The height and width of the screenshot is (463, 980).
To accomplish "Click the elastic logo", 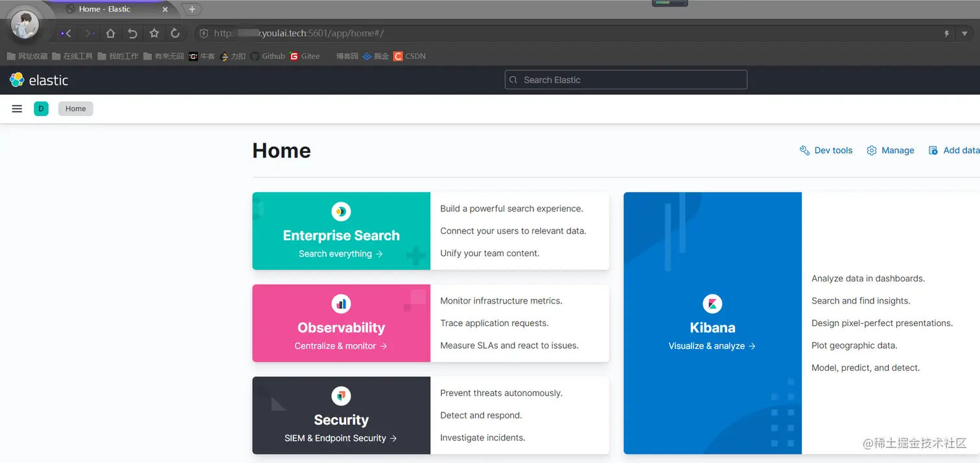I will 39,80.
